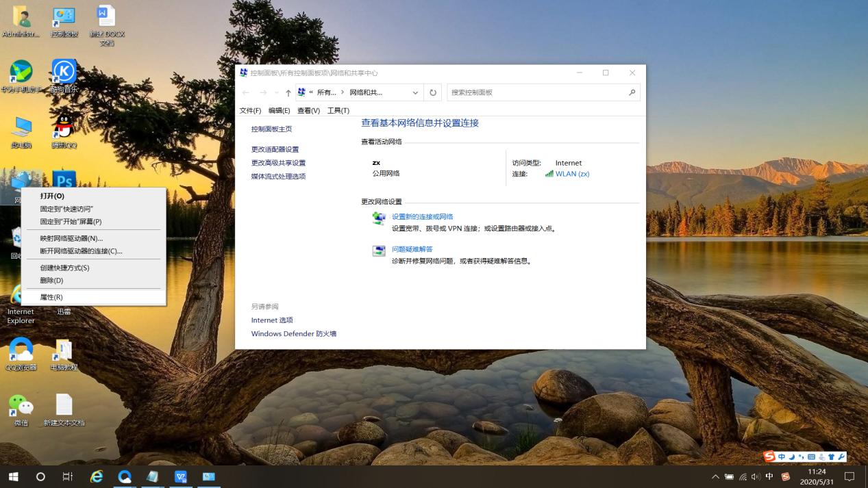This screenshot has height=488, width=868.
Task: Open the Internet 选项 link
Action: click(272, 320)
